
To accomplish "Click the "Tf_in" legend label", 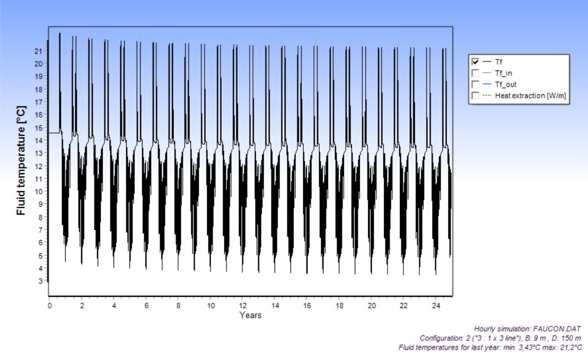I will (503, 73).
